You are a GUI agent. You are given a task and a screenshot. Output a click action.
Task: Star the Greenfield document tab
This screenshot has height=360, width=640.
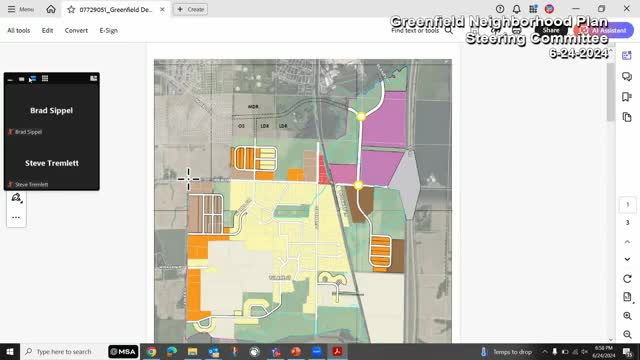(x=71, y=9)
